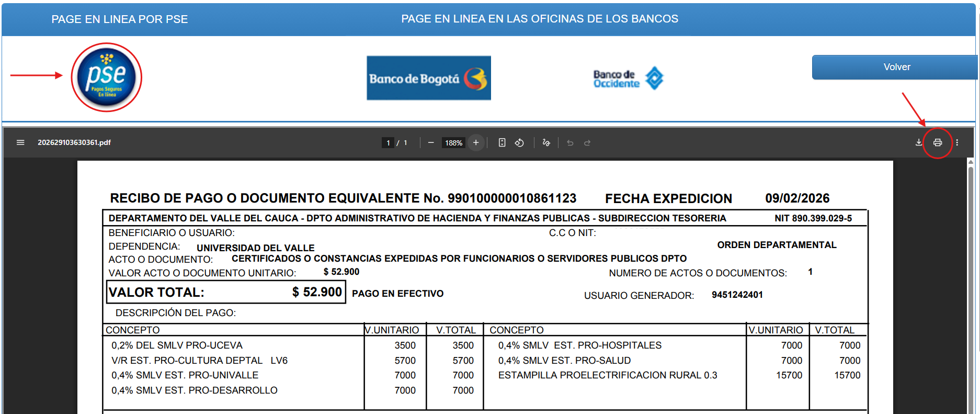The height and width of the screenshot is (414, 980).
Task: Select the Banco de Bogotá logo
Action: pyautogui.click(x=428, y=78)
